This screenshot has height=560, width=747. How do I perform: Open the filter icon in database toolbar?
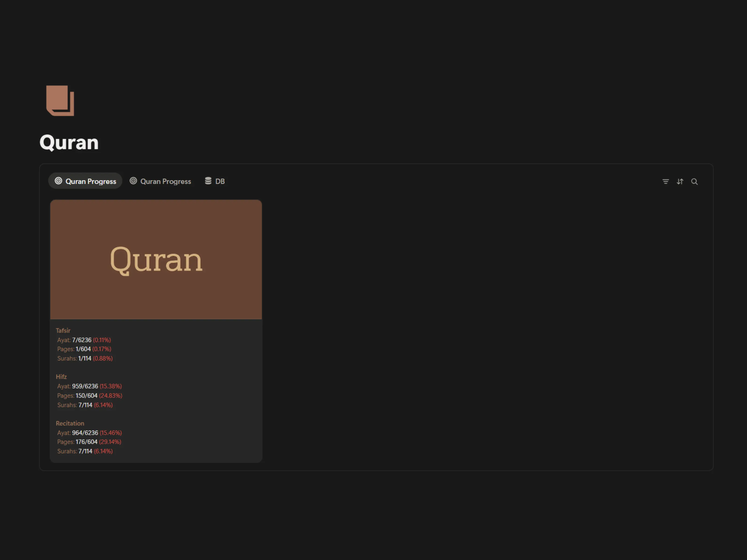point(665,182)
